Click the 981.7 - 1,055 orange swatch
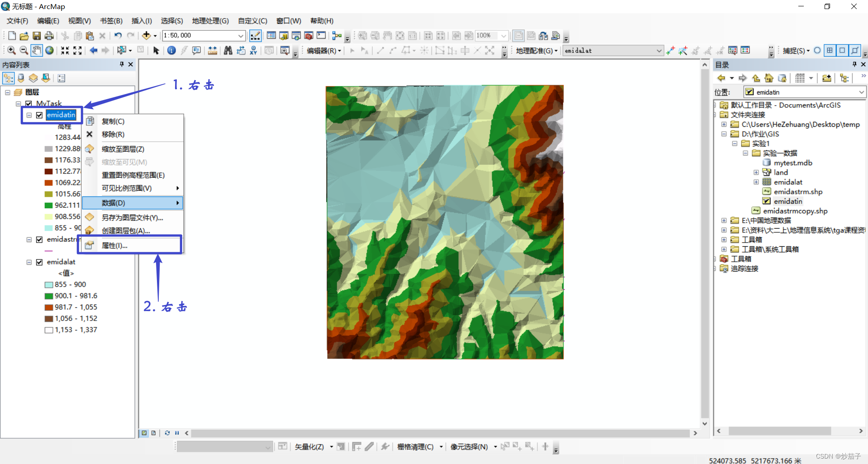 click(49, 307)
